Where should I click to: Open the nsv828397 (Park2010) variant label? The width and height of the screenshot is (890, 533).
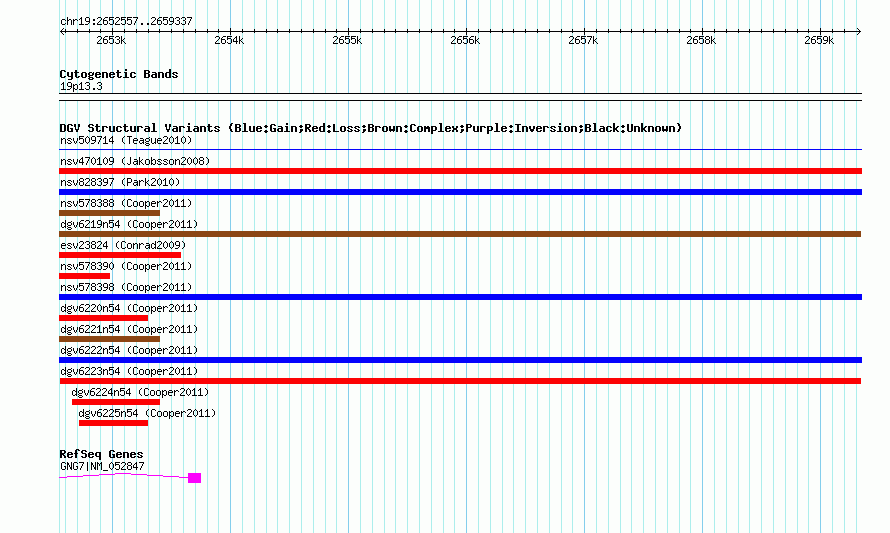120,182
